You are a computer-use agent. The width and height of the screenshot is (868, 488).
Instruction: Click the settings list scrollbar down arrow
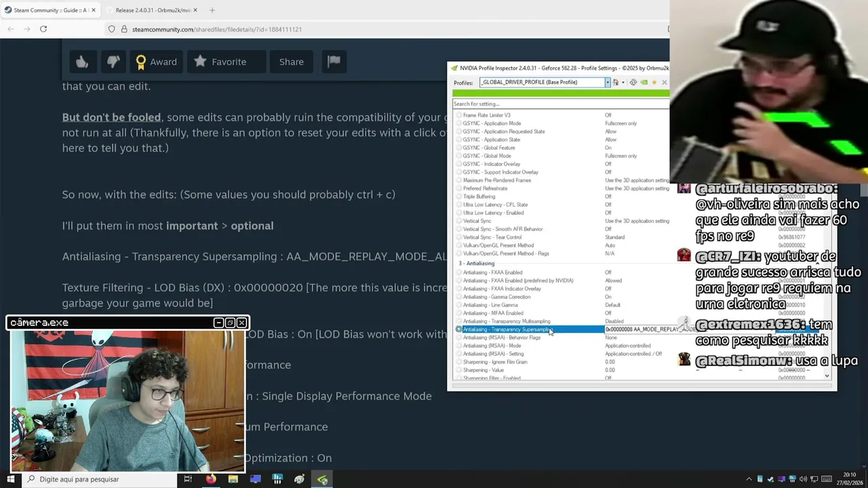coord(827,375)
